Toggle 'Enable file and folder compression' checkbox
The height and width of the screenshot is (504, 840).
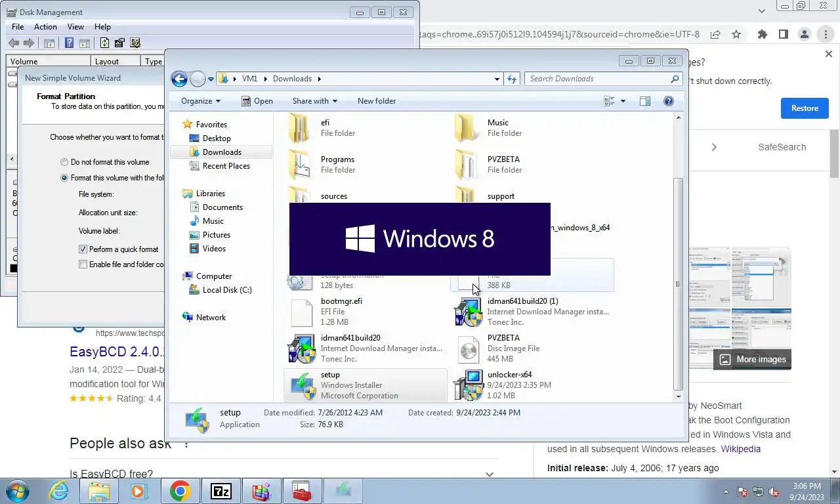coord(83,264)
